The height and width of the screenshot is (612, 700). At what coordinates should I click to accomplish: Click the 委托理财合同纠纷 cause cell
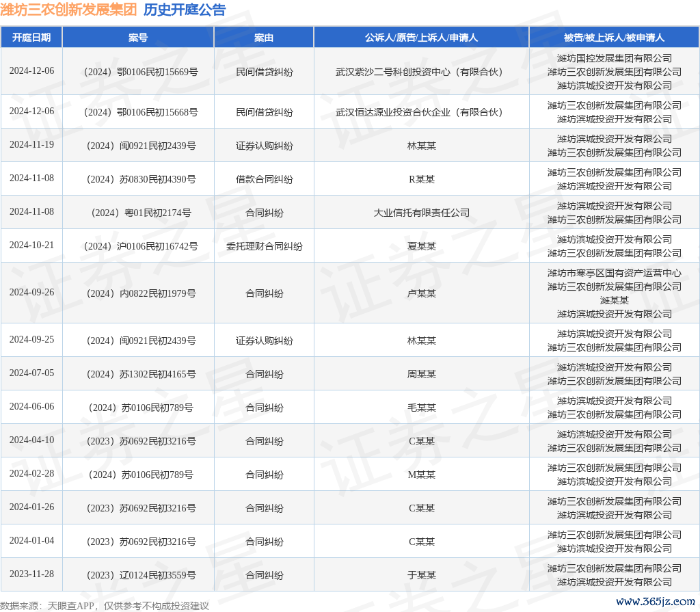[265, 246]
